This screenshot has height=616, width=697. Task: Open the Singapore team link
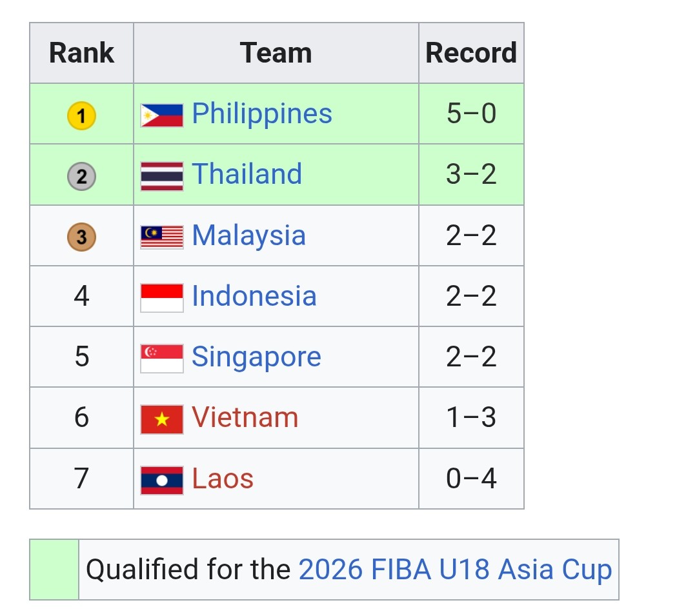point(256,357)
